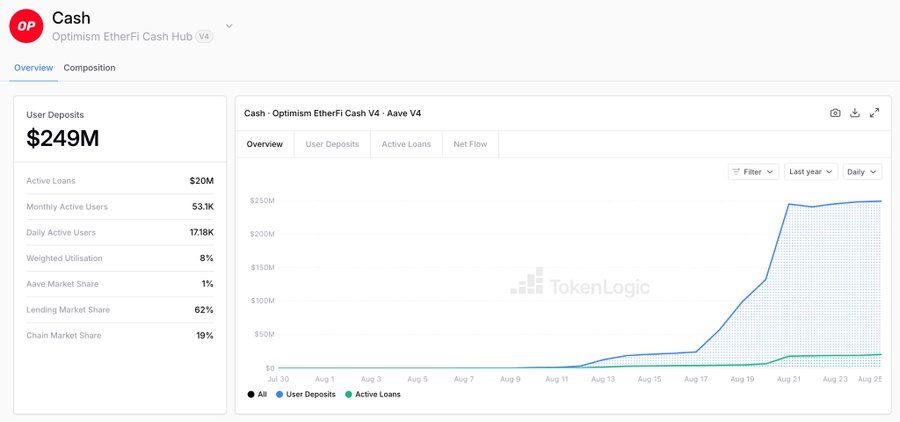The width and height of the screenshot is (900, 422).
Task: Click the 53.1K monthly users value
Action: [203, 207]
